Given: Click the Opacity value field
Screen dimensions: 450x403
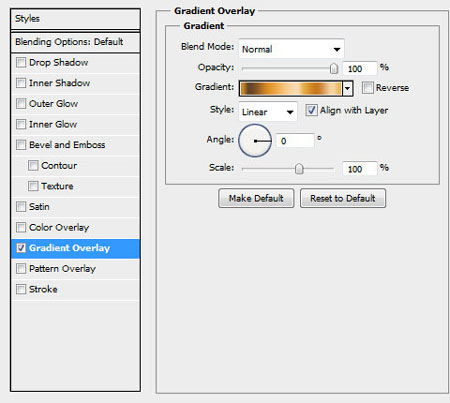Looking at the screenshot, I should click(360, 69).
